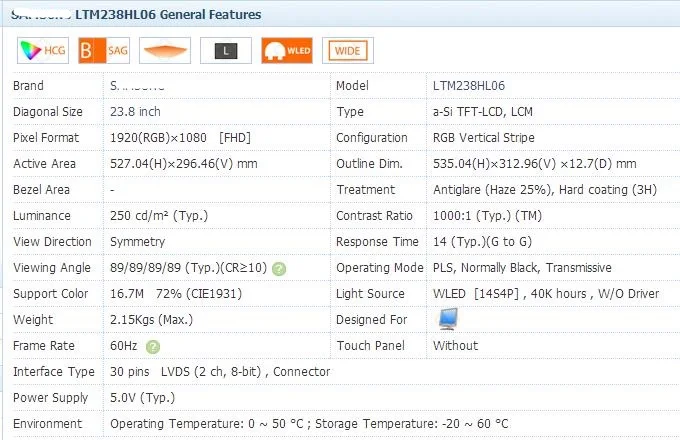Click the Environment row label
Viewport: 680px width, 440px height.
point(47,424)
